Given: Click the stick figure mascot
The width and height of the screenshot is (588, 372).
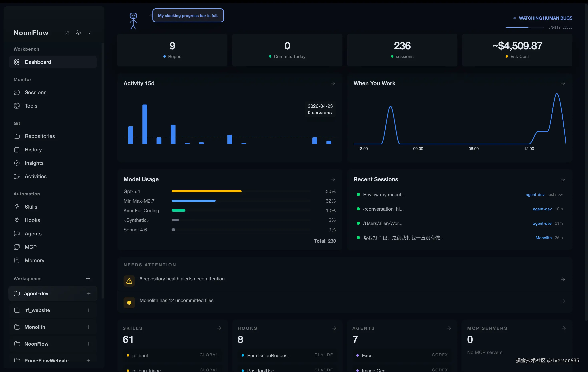Looking at the screenshot, I should 133,21.
